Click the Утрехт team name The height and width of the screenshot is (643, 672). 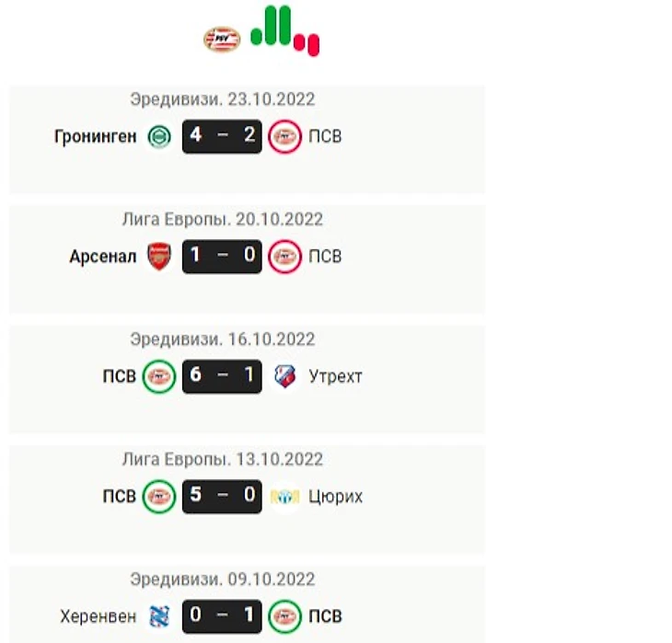point(335,376)
